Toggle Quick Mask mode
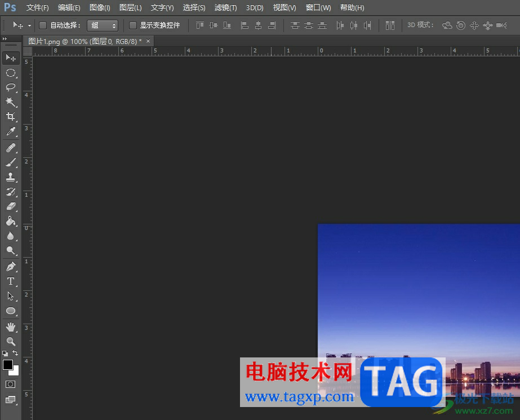Screen dimensions: 520x420 [x=11, y=384]
